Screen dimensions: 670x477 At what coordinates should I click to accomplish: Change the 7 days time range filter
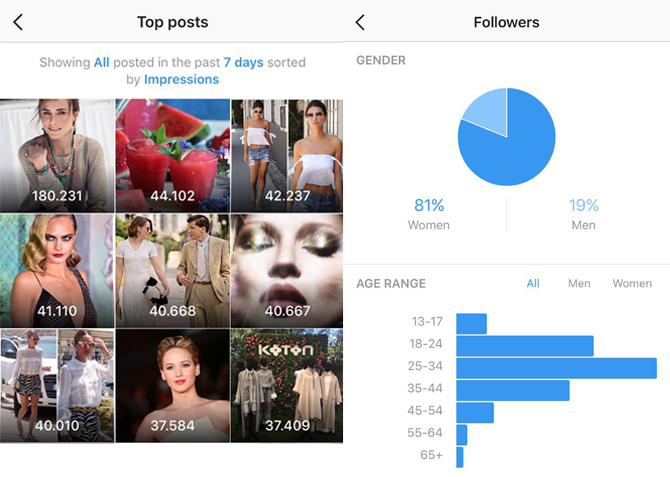click(243, 62)
